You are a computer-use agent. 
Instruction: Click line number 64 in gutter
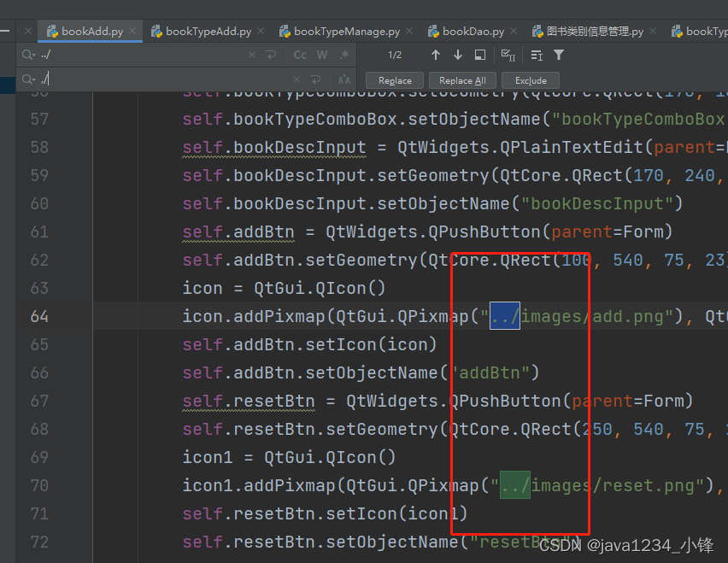[x=39, y=316]
